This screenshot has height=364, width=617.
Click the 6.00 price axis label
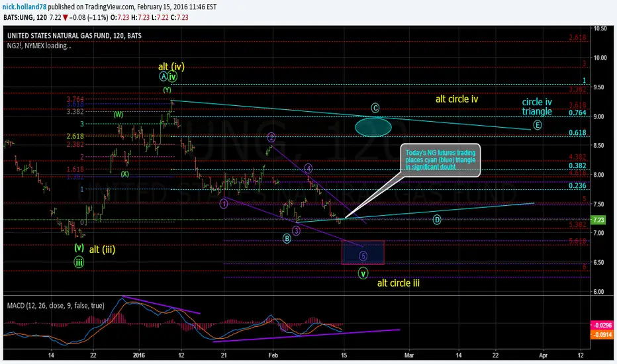[598, 292]
